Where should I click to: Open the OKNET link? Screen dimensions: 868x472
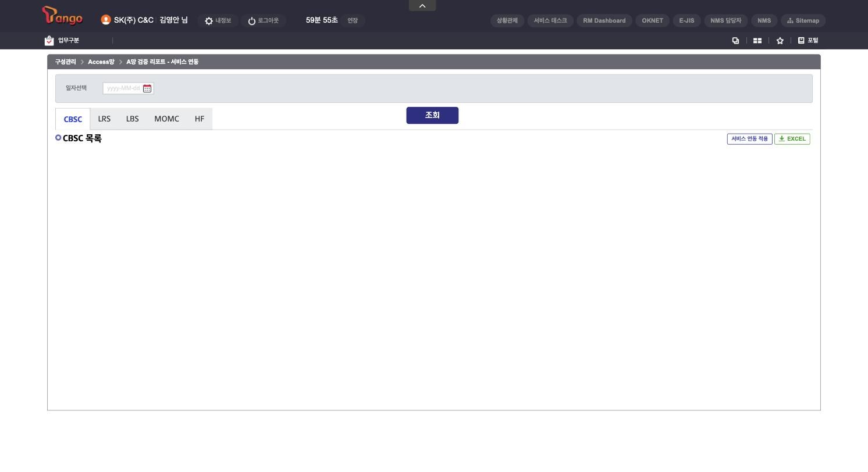click(653, 21)
